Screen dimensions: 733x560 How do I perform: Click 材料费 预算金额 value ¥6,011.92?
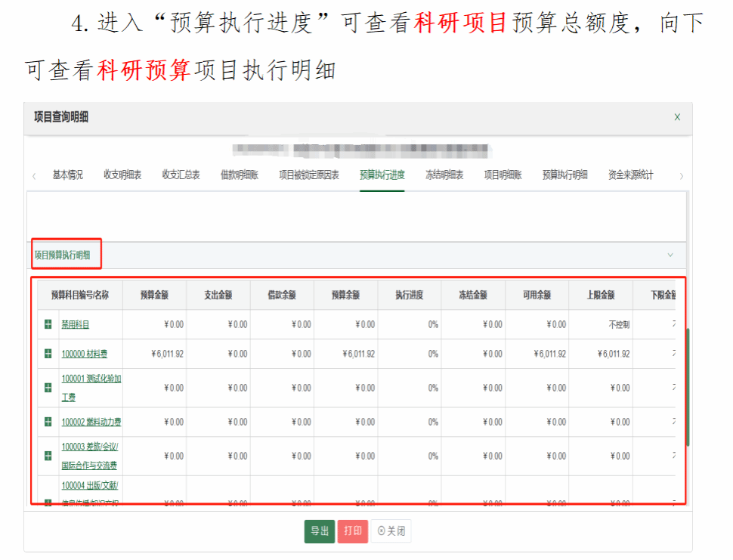(x=167, y=354)
